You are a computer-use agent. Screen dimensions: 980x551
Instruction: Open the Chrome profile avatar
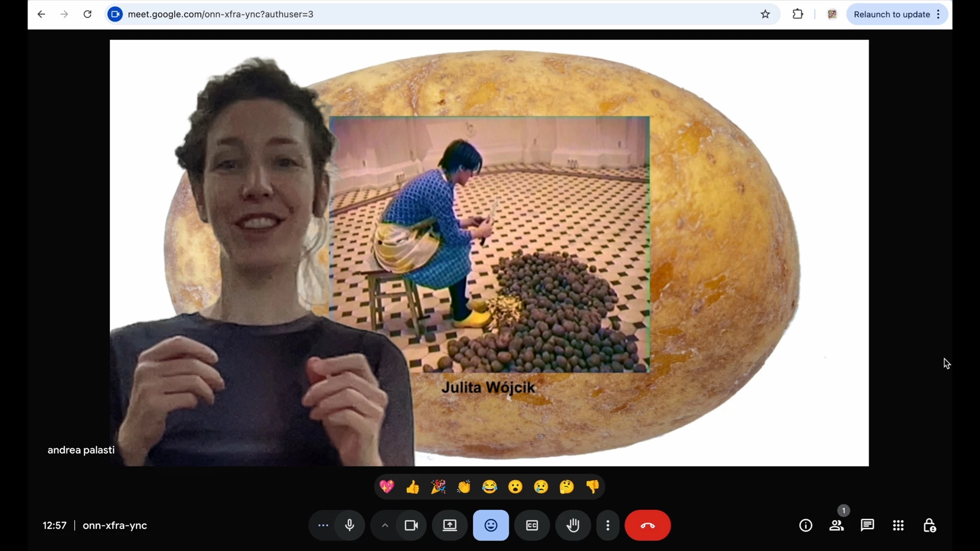832,14
